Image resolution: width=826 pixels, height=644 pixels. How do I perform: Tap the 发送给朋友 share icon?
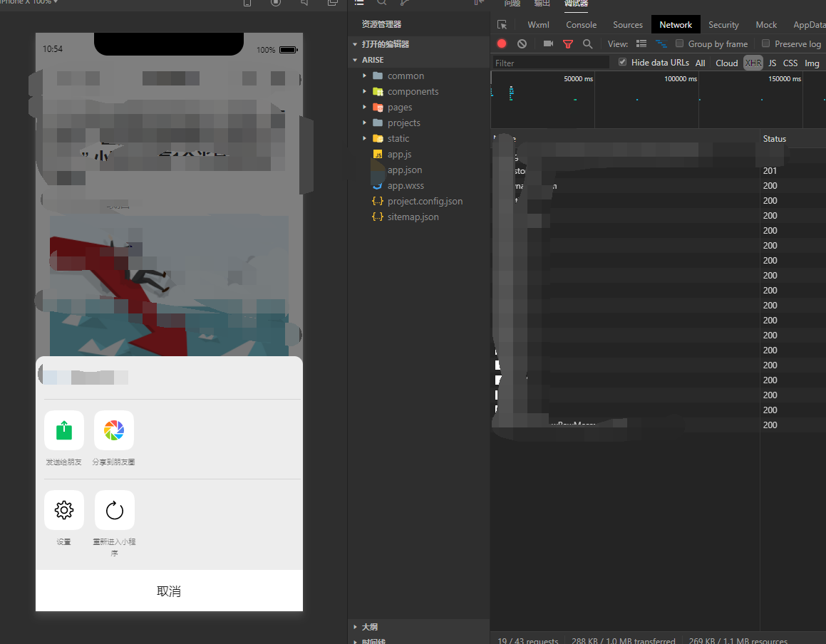pyautogui.click(x=63, y=430)
